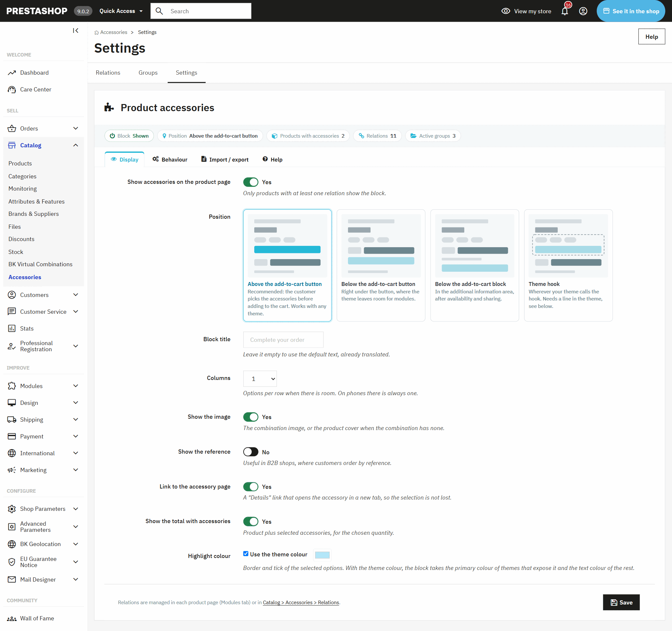Expand the Advanced Parameters chevron
672x631 pixels.
(x=76, y=527)
